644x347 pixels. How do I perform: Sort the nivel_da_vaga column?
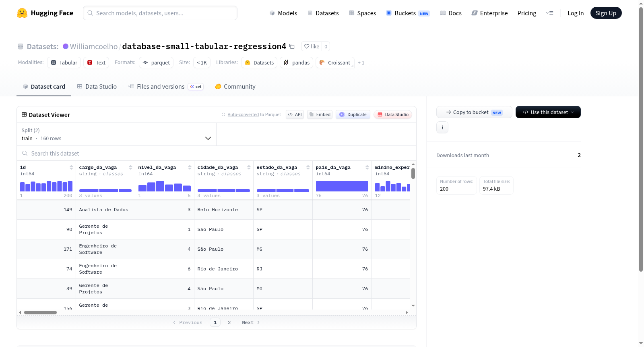[x=190, y=167]
